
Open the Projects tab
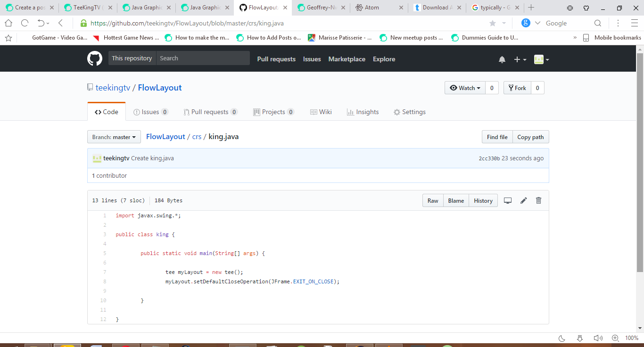pyautogui.click(x=274, y=112)
